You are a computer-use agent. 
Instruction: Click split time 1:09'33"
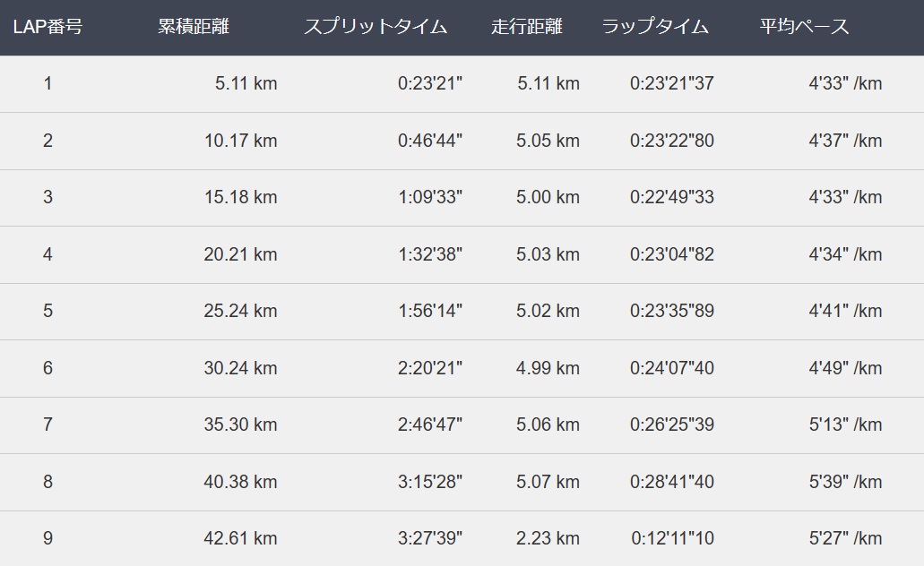point(430,197)
